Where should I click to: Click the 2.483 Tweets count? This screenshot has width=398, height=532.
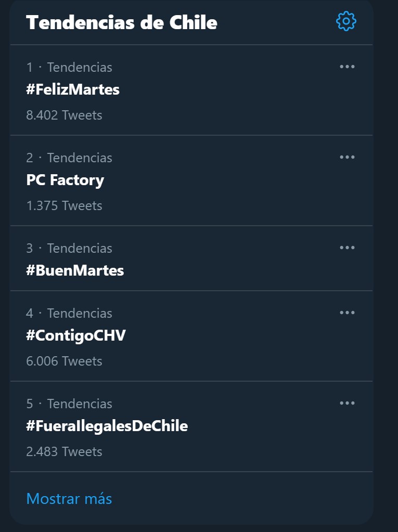click(x=64, y=451)
